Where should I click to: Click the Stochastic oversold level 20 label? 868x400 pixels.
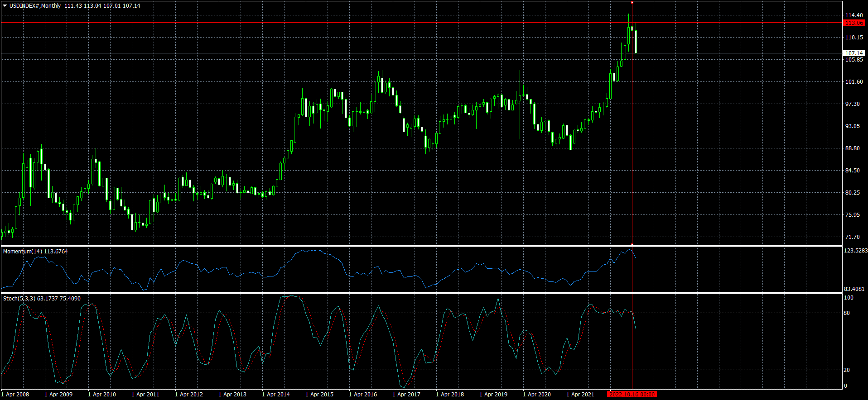point(847,370)
